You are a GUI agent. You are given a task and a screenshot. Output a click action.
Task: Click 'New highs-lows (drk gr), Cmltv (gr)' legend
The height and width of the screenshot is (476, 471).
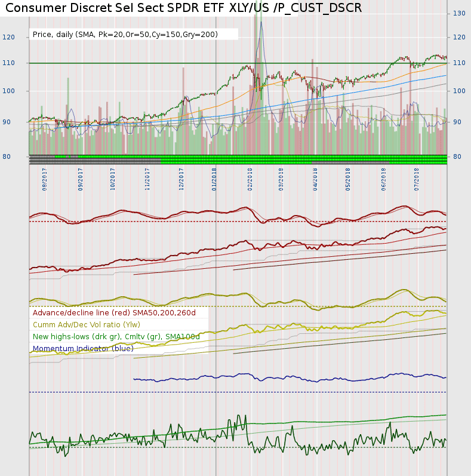pos(116,337)
